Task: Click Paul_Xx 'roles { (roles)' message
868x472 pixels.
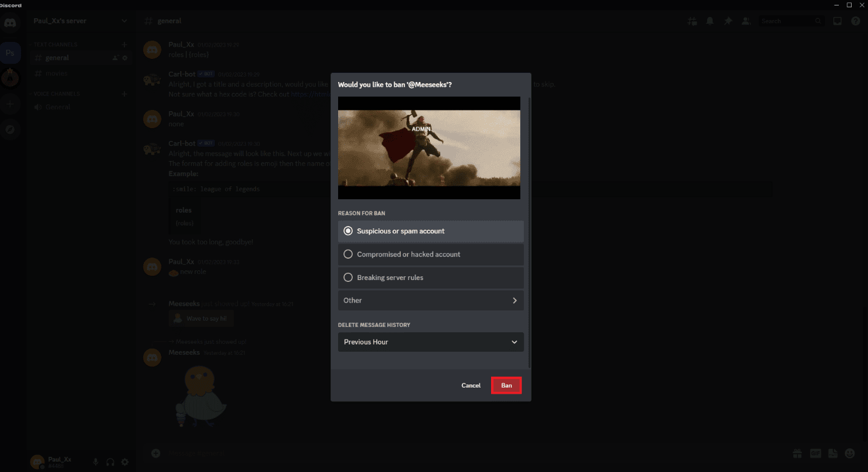Action: click(189, 55)
